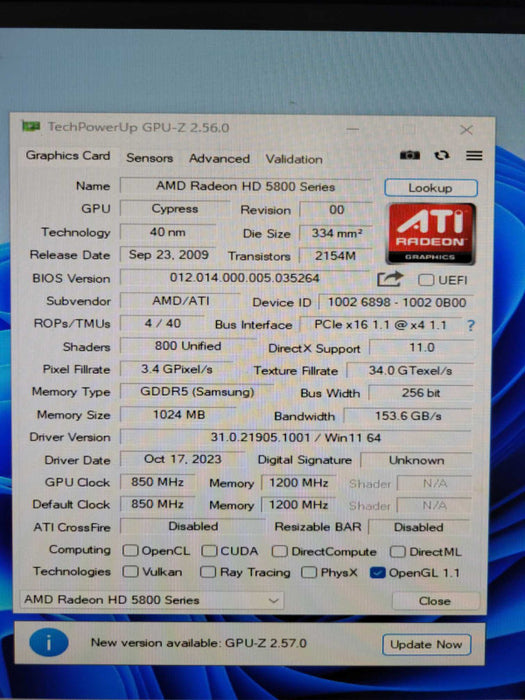The image size is (525, 700).
Task: Toggle the DirectML checkbox
Action: tap(397, 551)
